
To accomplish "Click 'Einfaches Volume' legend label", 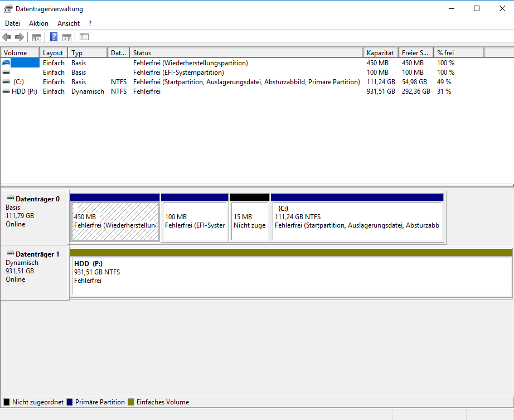I will [x=163, y=402].
